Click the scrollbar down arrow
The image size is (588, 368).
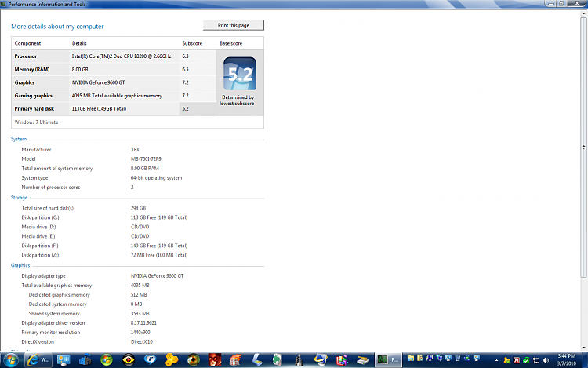(x=583, y=348)
